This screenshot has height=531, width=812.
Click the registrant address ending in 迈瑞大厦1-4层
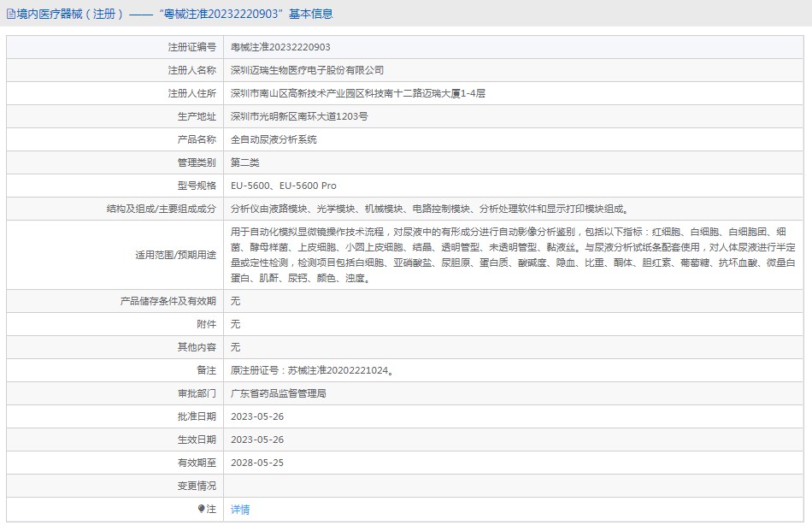[x=358, y=93]
